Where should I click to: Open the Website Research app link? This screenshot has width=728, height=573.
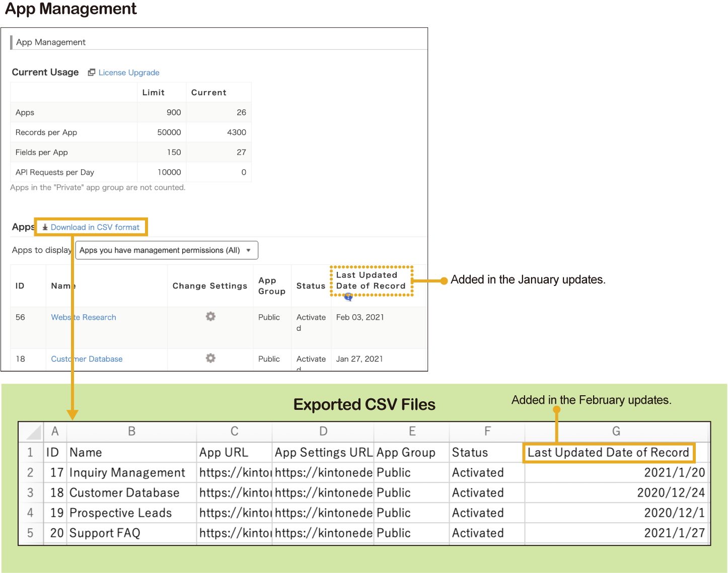pyautogui.click(x=84, y=317)
